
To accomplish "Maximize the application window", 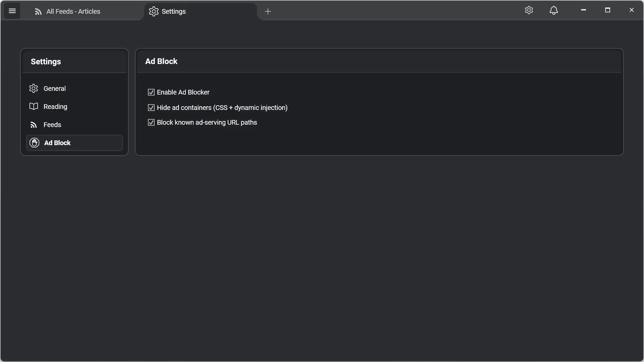I will pyautogui.click(x=607, y=10).
